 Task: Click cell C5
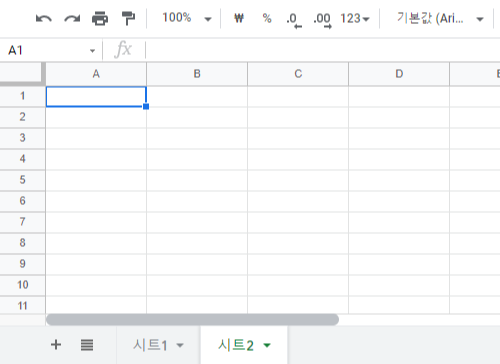click(x=298, y=181)
